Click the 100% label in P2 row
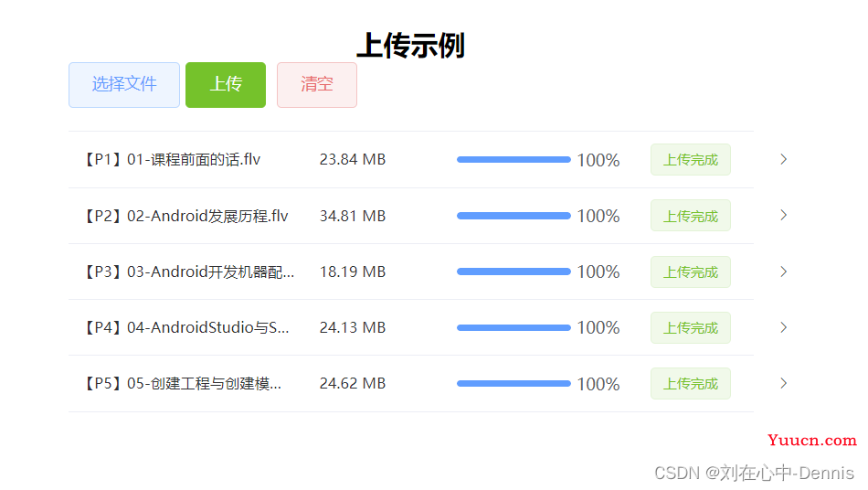 (x=598, y=216)
